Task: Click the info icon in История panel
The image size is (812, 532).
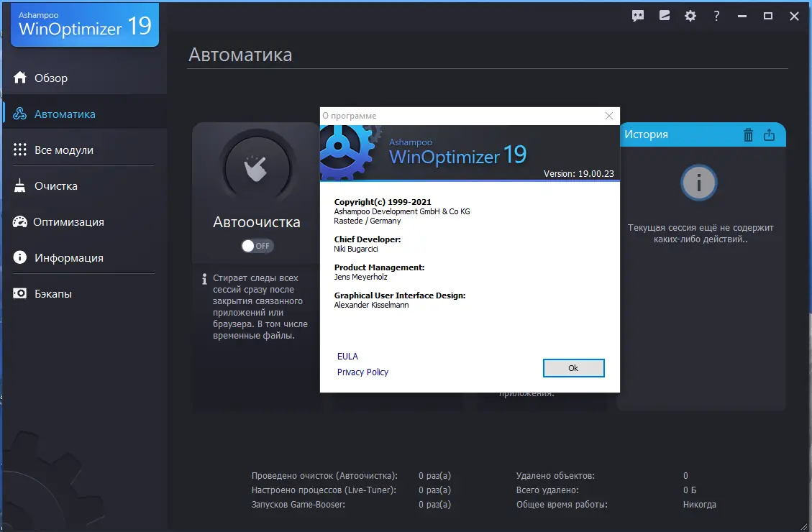Action: click(x=699, y=183)
